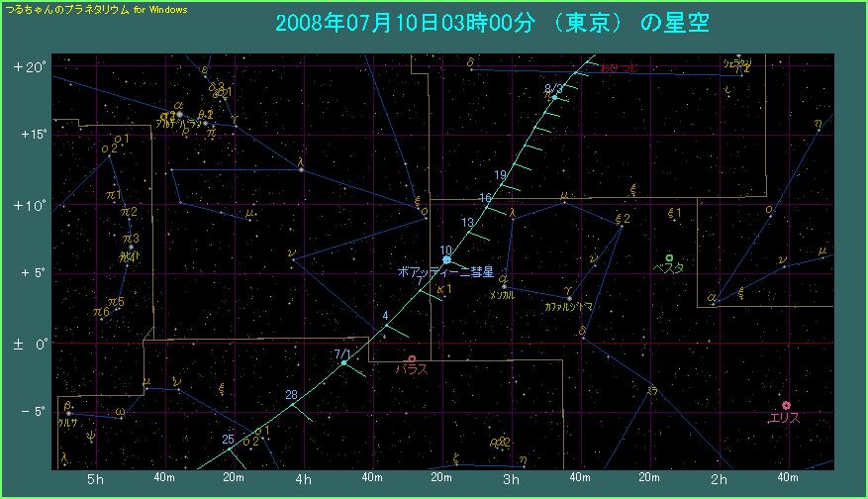Click the Mira star label ミラ
Image resolution: width=868 pixels, height=499 pixels.
(652, 391)
